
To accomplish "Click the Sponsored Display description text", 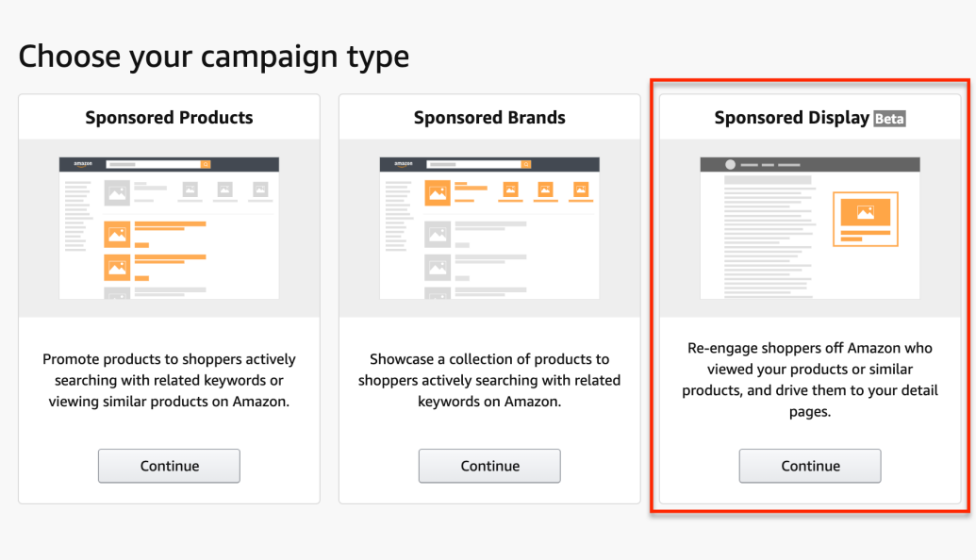I will pyautogui.click(x=810, y=380).
